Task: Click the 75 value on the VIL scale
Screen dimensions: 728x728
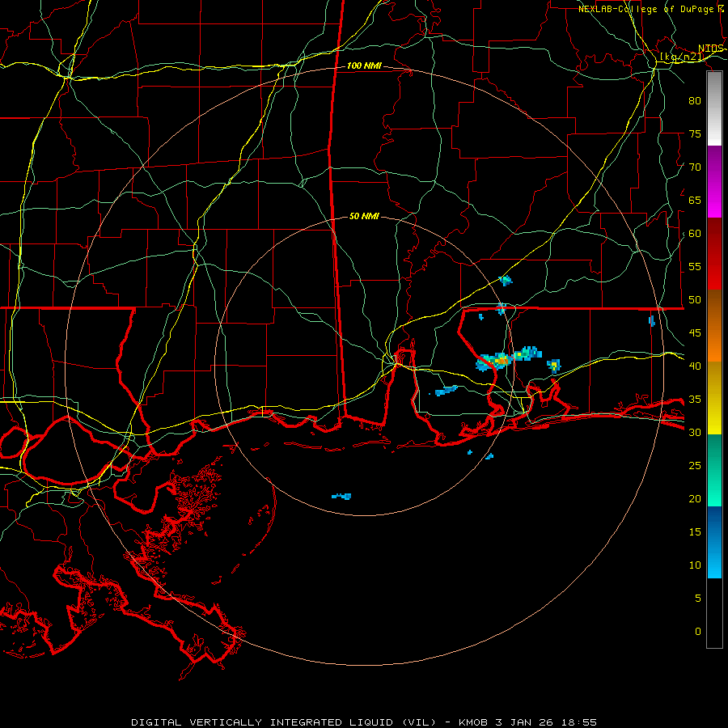Action: [x=695, y=134]
